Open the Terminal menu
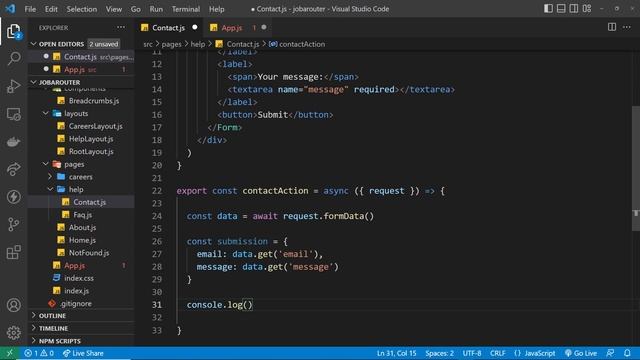Image resolution: width=640 pixels, height=360 pixels. [x=186, y=9]
